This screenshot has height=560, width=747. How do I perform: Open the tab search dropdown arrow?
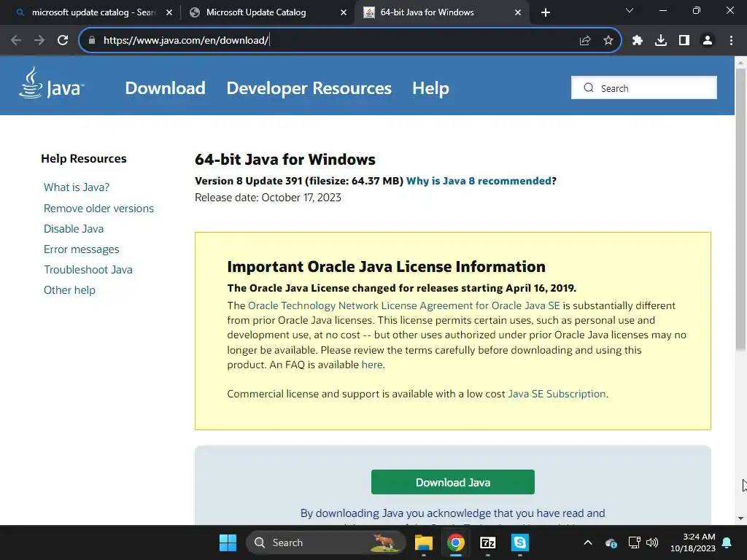coord(630,10)
